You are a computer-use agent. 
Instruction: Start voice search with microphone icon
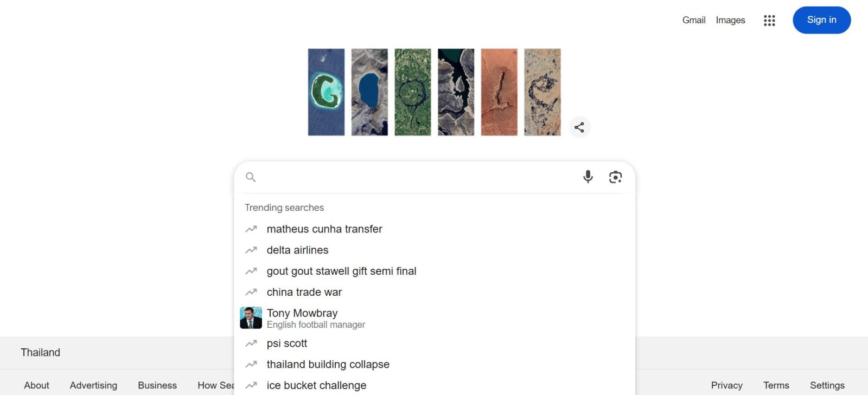coord(588,177)
